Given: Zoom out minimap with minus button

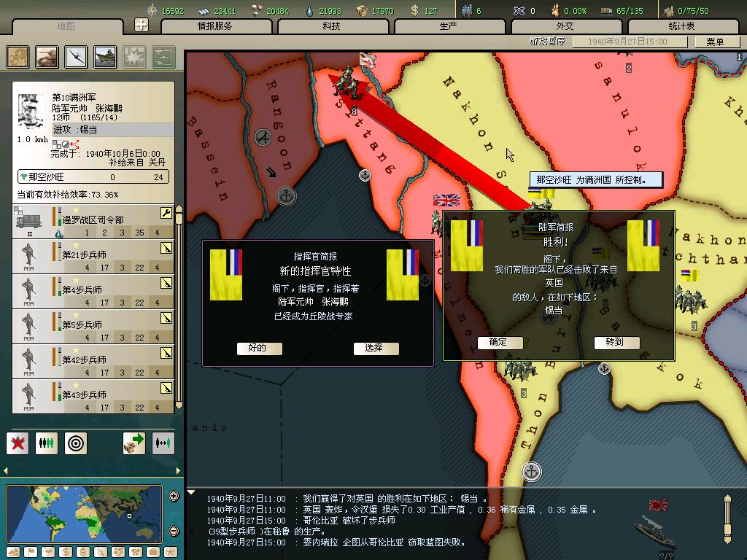Looking at the screenshot, I should click(x=174, y=531).
